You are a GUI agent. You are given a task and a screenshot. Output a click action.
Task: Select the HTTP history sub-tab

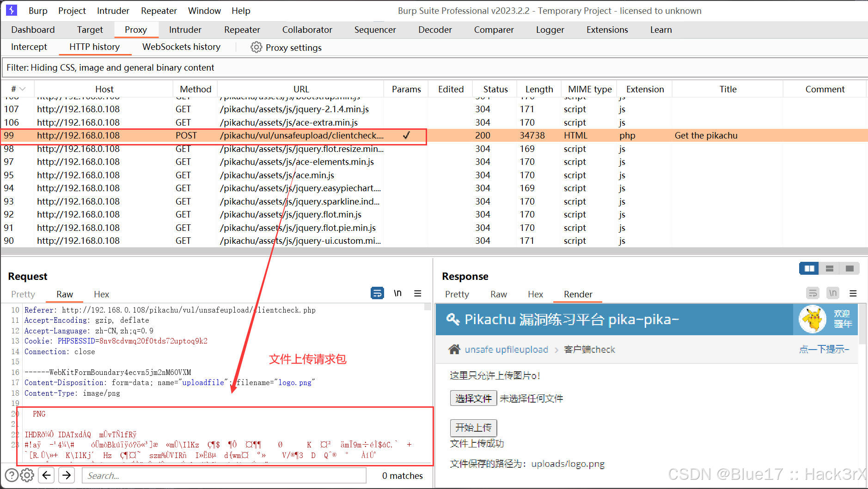coord(94,47)
